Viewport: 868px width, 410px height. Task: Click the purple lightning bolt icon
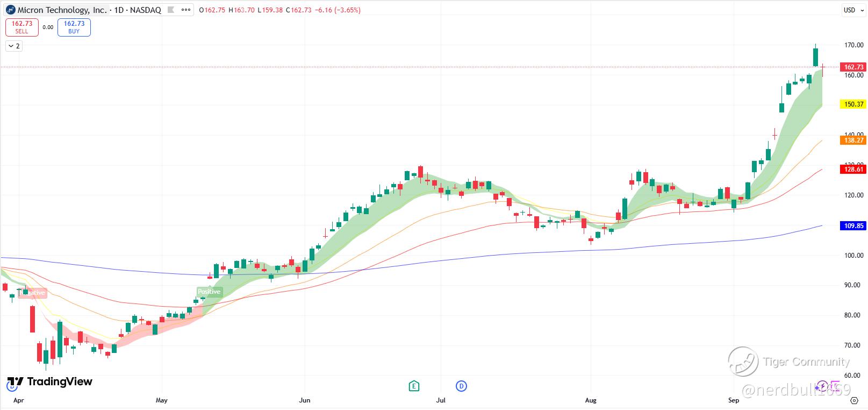point(821,386)
